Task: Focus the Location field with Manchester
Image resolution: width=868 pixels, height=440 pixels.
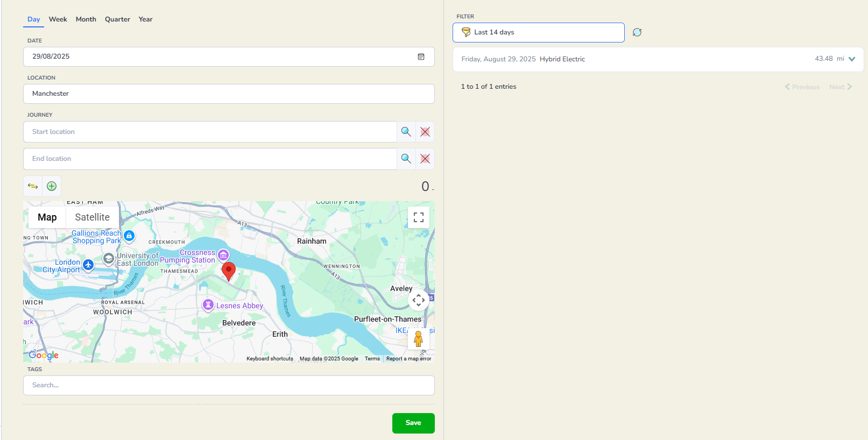Action: 229,94
